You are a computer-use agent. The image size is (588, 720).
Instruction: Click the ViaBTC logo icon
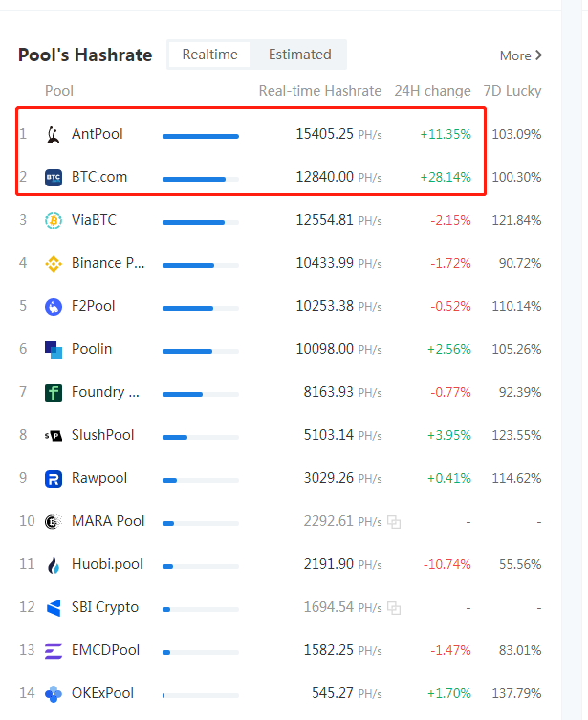pyautogui.click(x=54, y=221)
